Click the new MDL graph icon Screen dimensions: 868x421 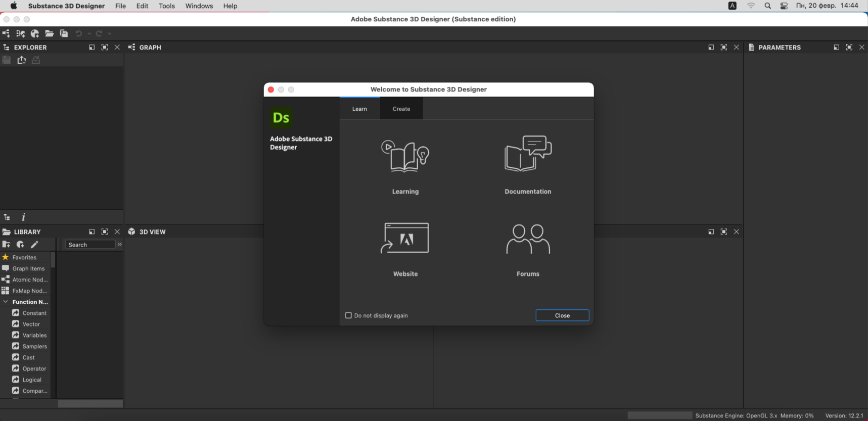point(35,33)
